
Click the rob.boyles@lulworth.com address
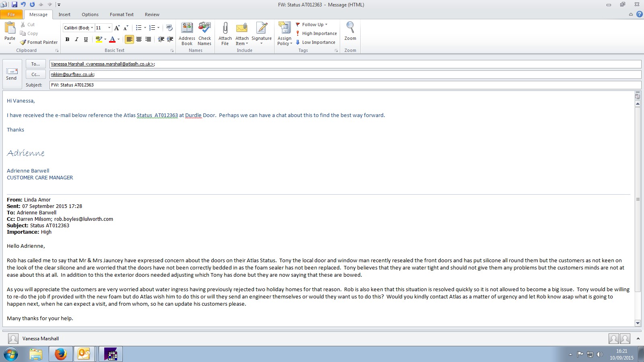point(84,219)
